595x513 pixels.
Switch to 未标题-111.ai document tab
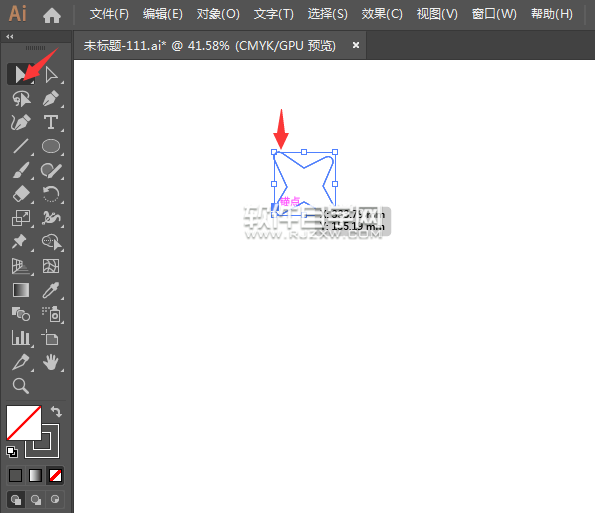[209, 46]
